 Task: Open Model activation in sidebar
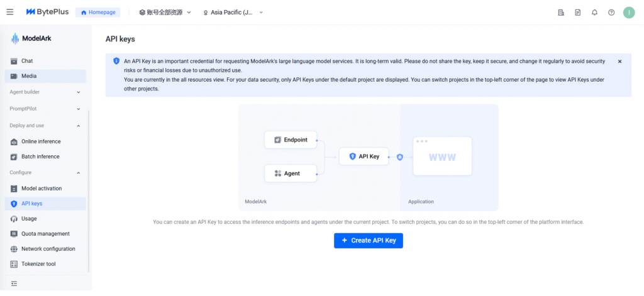coord(42,189)
